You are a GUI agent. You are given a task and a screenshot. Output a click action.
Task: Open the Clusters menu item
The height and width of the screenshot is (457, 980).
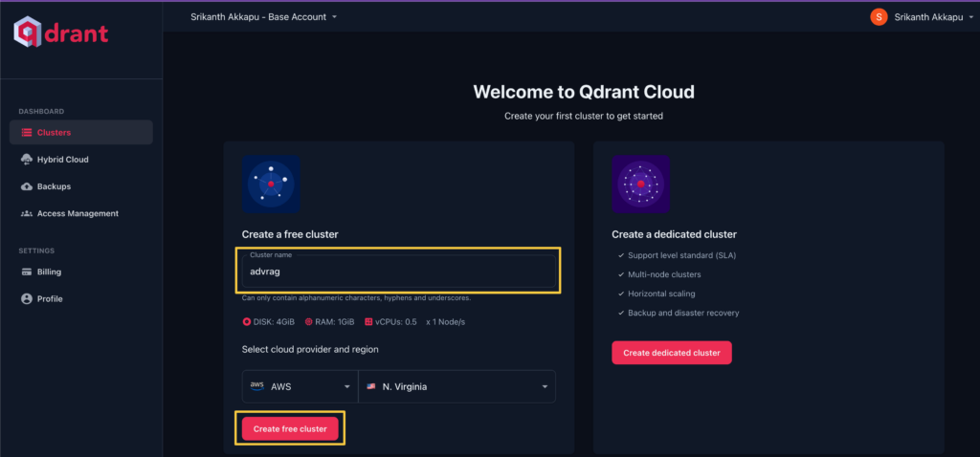point(81,132)
